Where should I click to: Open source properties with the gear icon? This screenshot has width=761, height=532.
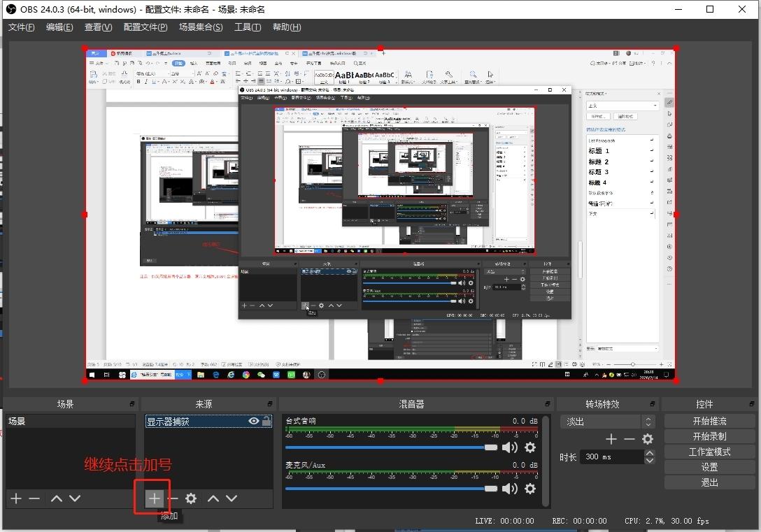click(x=191, y=498)
